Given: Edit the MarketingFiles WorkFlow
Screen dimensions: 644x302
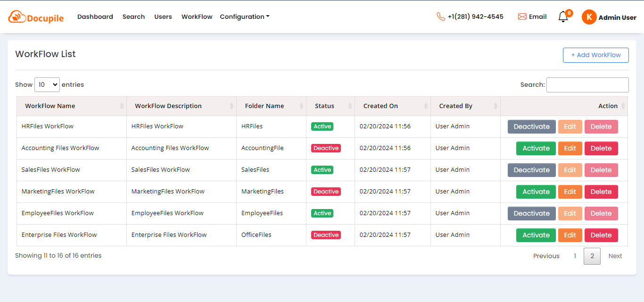Looking at the screenshot, I should click(x=570, y=192).
